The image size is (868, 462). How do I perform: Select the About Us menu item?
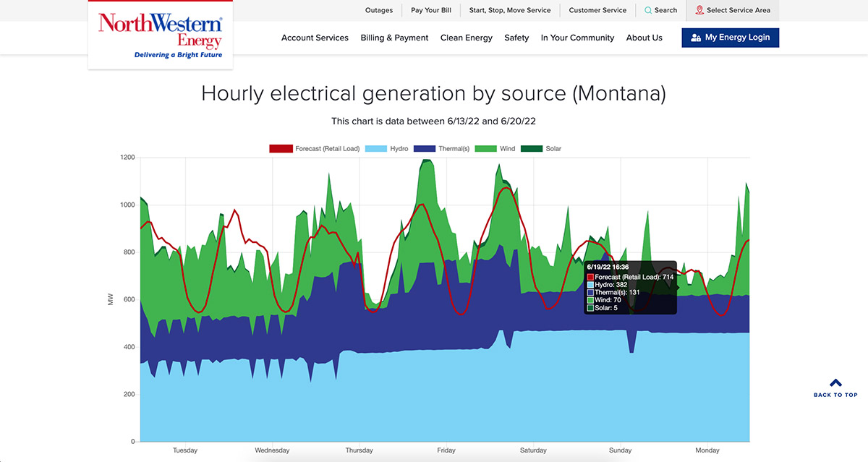[644, 38]
